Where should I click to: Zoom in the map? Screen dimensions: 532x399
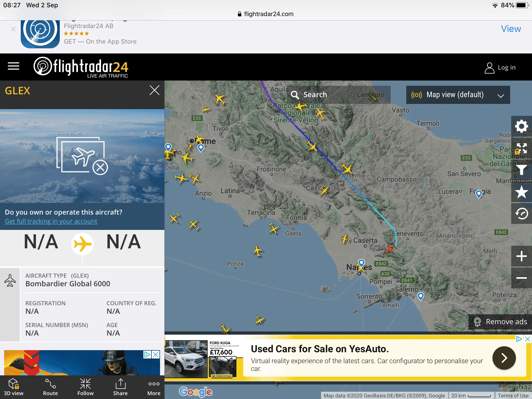[x=521, y=256]
